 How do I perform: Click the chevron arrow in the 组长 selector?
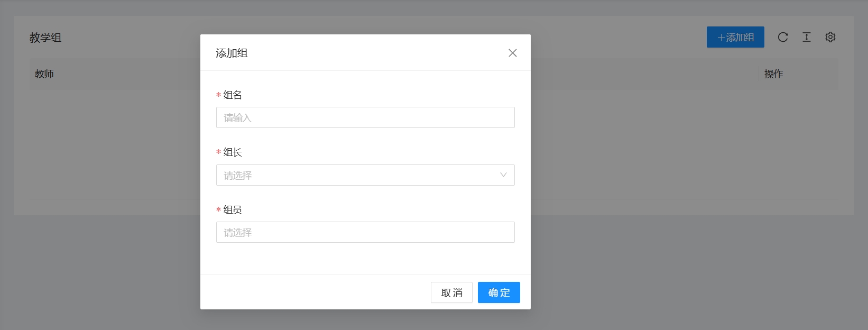503,175
